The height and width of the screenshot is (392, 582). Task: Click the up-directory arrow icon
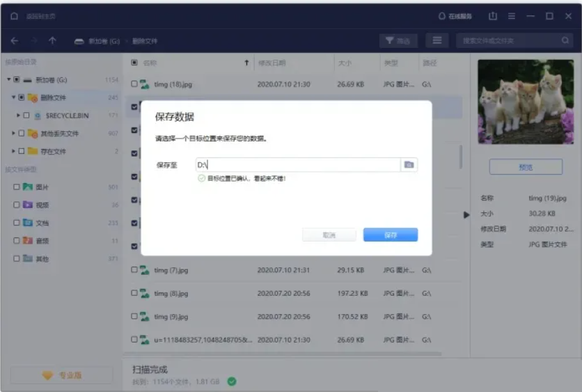52,41
